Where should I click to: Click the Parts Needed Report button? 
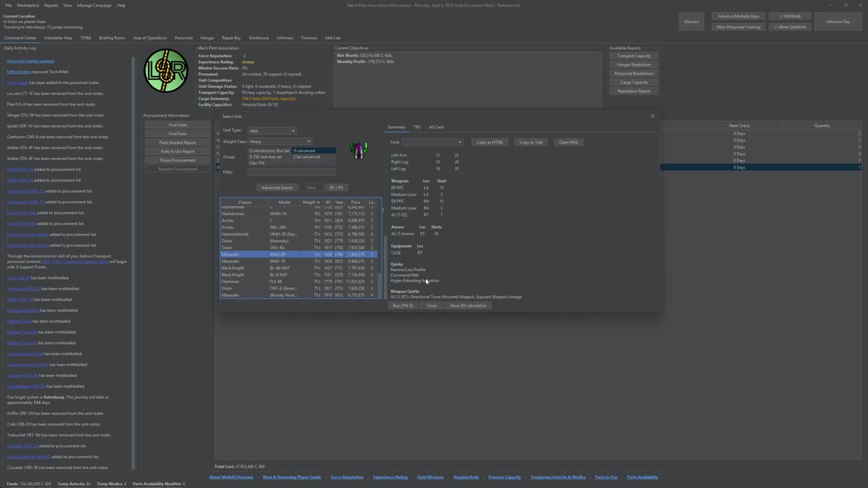click(178, 142)
